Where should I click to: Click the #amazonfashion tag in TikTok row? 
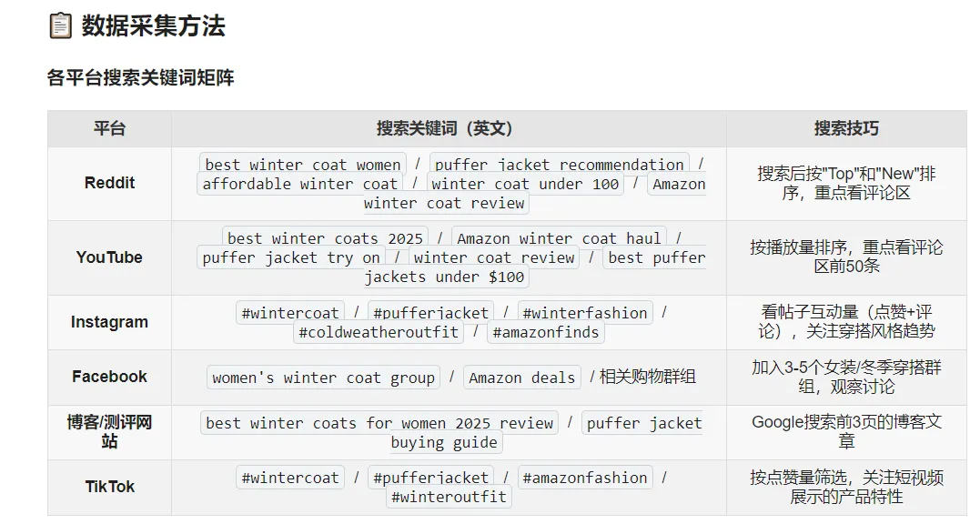pos(586,478)
